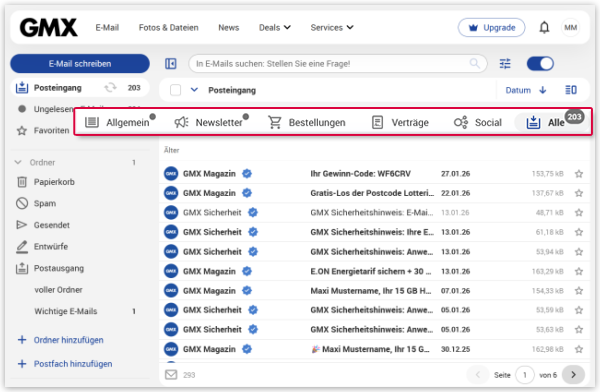This screenshot has height=392, width=600.
Task: Open the E-Mail navigation item
Action: [x=107, y=28]
